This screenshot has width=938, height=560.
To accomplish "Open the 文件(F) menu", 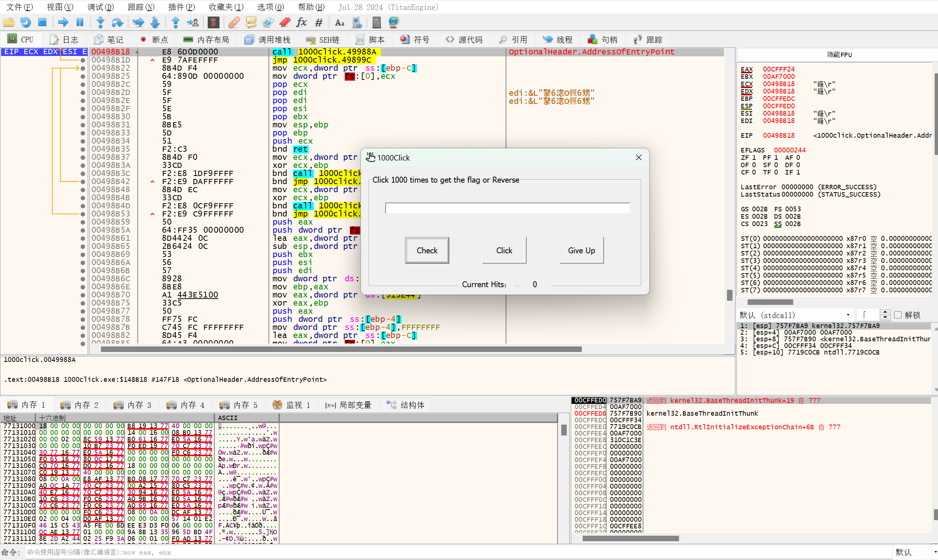I will pyautogui.click(x=20, y=7).
